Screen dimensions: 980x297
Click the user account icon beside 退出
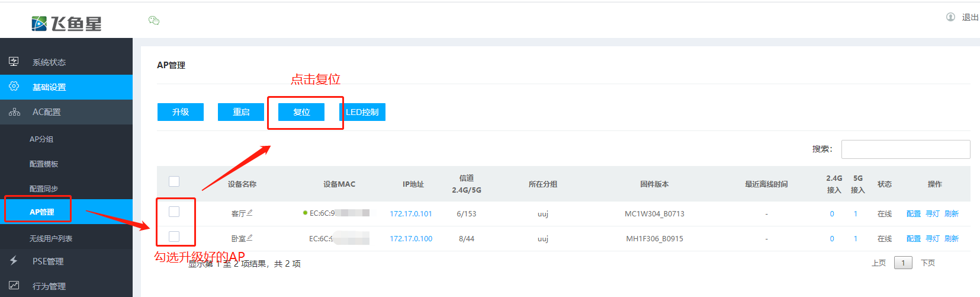950,17
